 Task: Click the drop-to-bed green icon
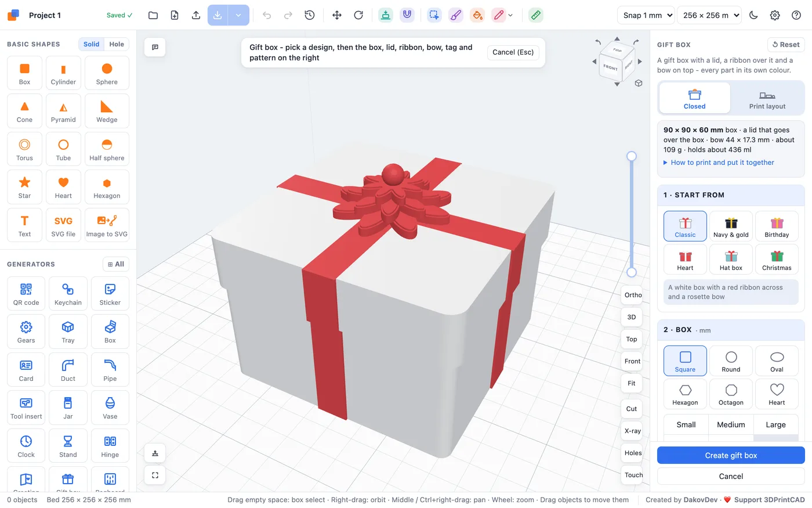tap(386, 15)
